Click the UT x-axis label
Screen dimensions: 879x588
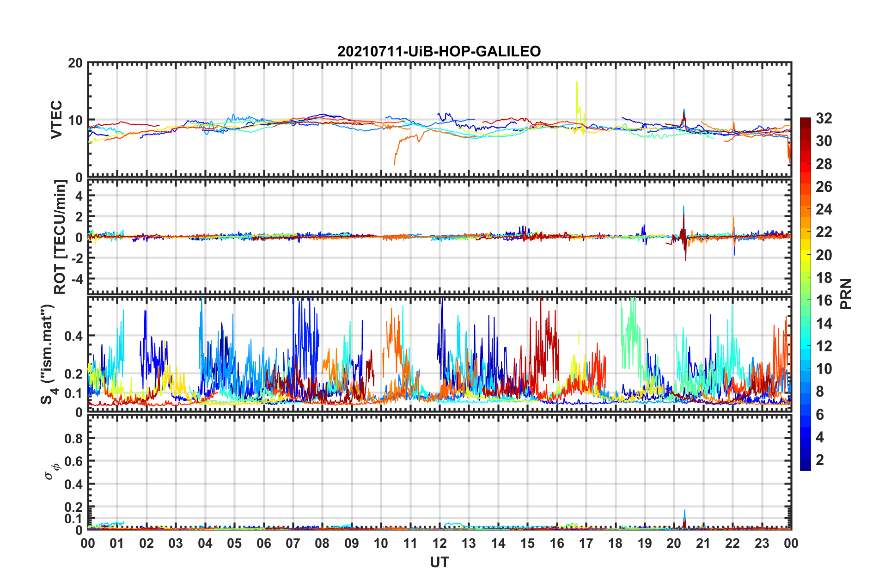click(x=439, y=562)
